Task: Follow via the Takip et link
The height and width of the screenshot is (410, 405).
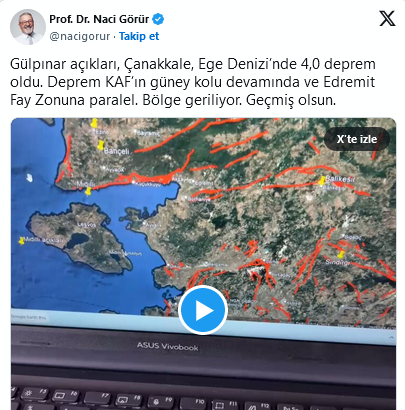Action: 139,36
